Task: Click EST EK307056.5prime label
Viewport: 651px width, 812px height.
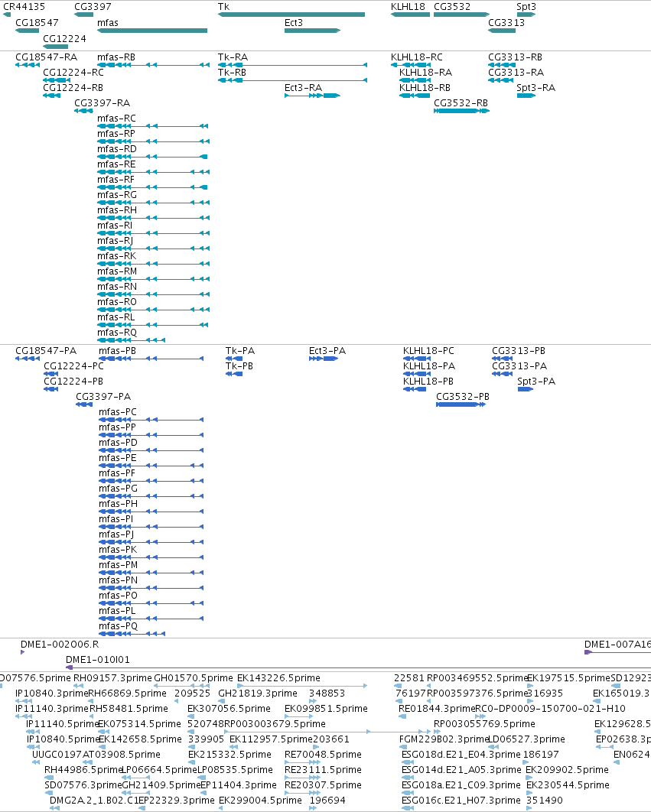Action: [x=229, y=709]
